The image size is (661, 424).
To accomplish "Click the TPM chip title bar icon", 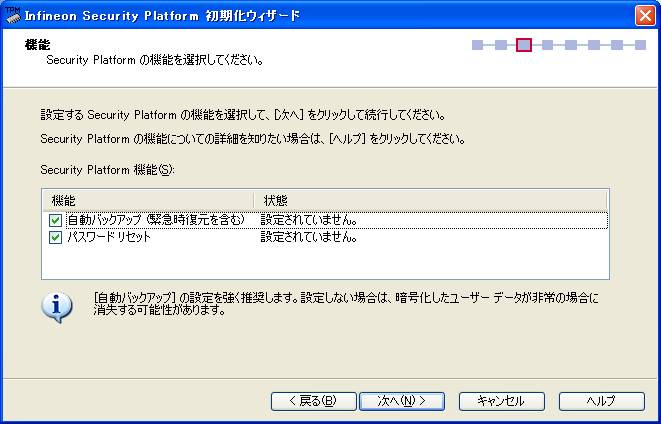I will pos(13,15).
